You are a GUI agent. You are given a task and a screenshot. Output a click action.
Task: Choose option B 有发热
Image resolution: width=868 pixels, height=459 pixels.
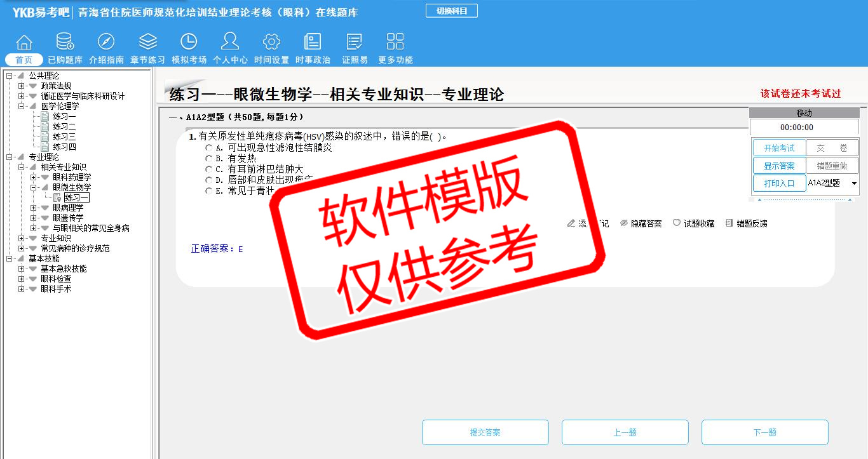[208, 159]
